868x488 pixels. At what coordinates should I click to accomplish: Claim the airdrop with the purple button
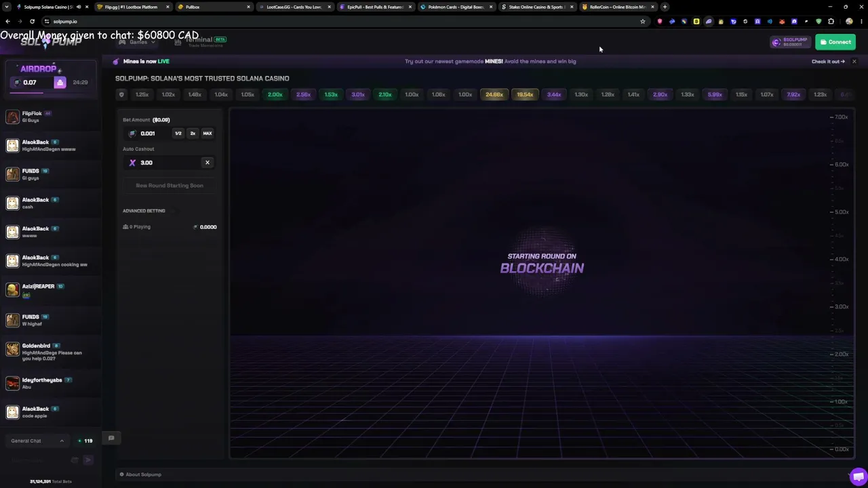pos(60,83)
